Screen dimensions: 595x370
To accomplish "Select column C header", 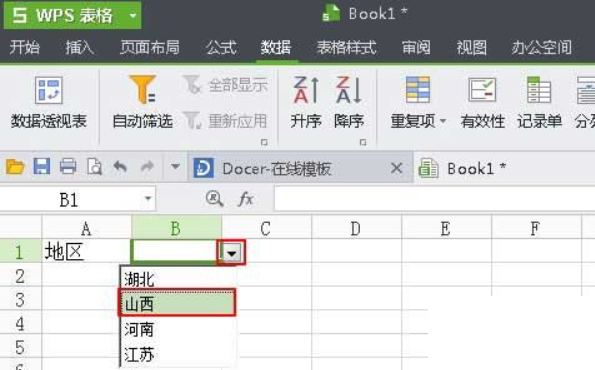I will click(266, 228).
